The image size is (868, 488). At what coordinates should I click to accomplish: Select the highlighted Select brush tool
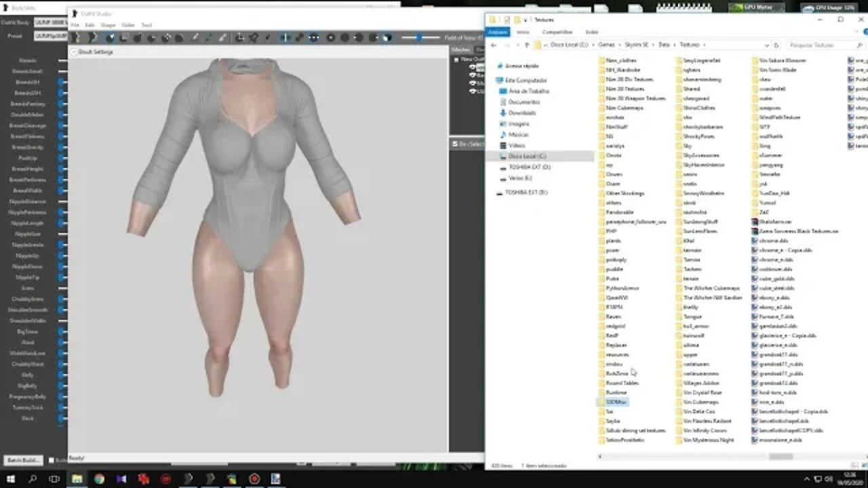coord(110,38)
